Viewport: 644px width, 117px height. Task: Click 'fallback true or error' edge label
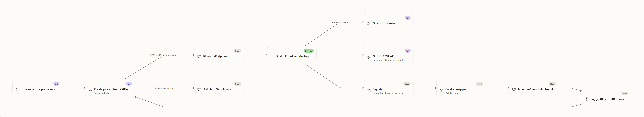click(164, 88)
